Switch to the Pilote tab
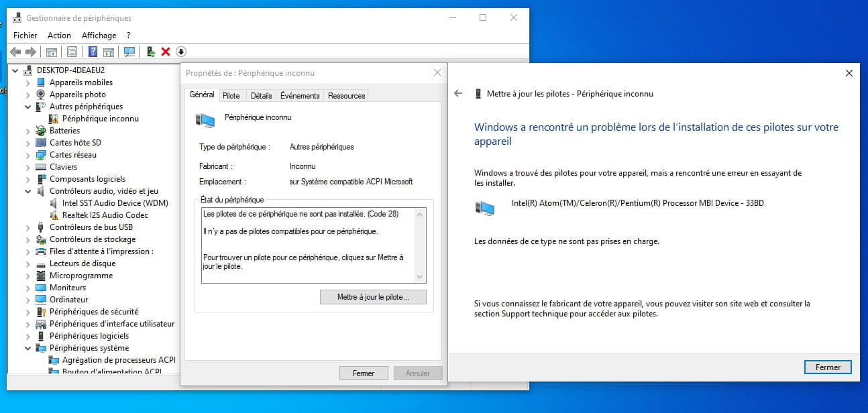 pos(231,96)
